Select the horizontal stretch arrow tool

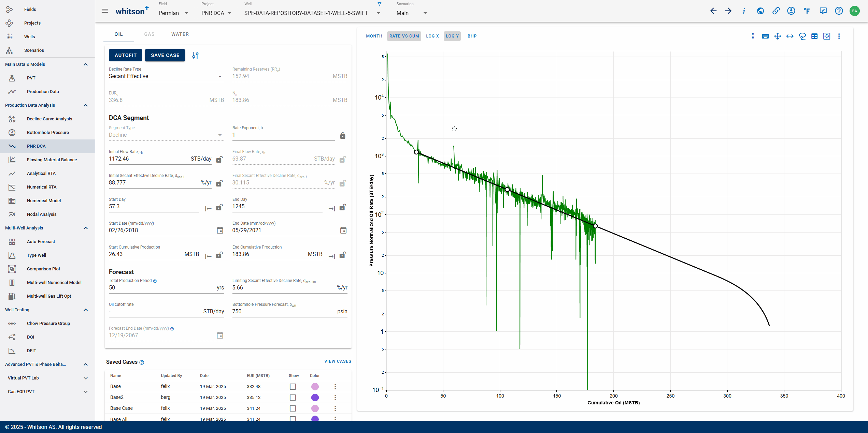tap(790, 36)
